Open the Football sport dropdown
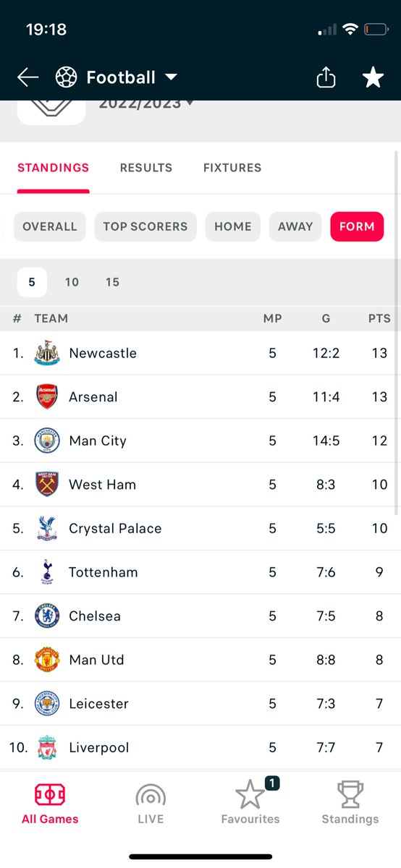This screenshot has height=868, width=401. pos(117,77)
